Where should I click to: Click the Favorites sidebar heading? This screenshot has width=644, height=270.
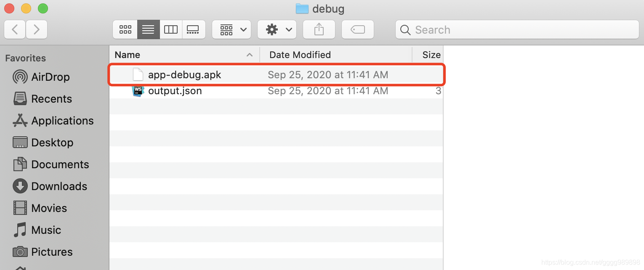(x=25, y=58)
